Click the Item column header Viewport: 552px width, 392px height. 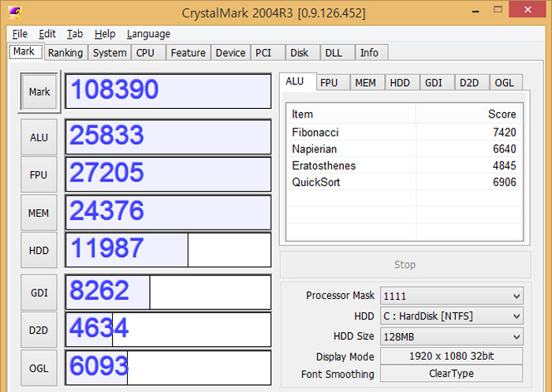pos(351,114)
